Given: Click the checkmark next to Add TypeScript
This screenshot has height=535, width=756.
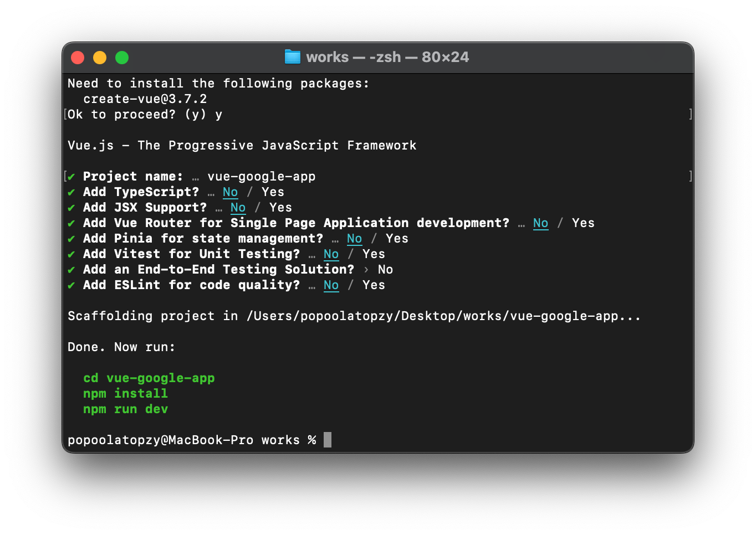Looking at the screenshot, I should [x=71, y=192].
